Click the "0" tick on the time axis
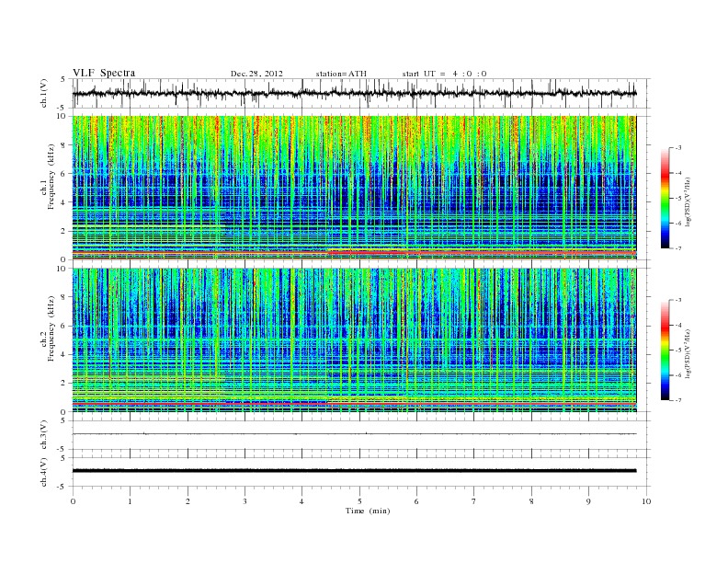Viewport: 728px width, 563px height. coord(73,501)
